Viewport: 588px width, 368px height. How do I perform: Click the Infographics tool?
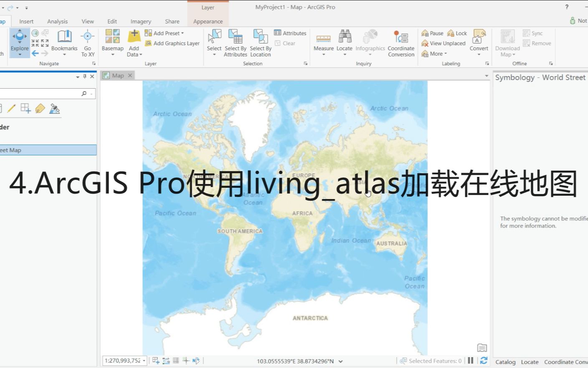tap(370, 43)
